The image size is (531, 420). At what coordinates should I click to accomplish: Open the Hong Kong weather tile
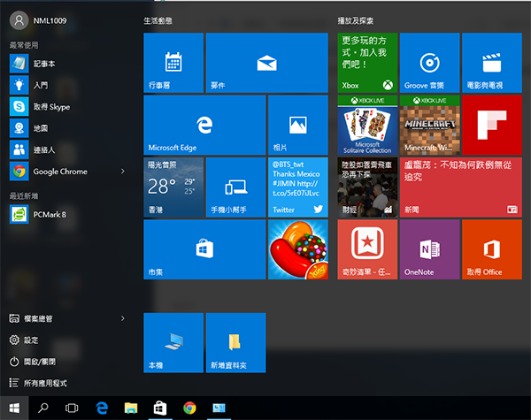pyautogui.click(x=173, y=187)
